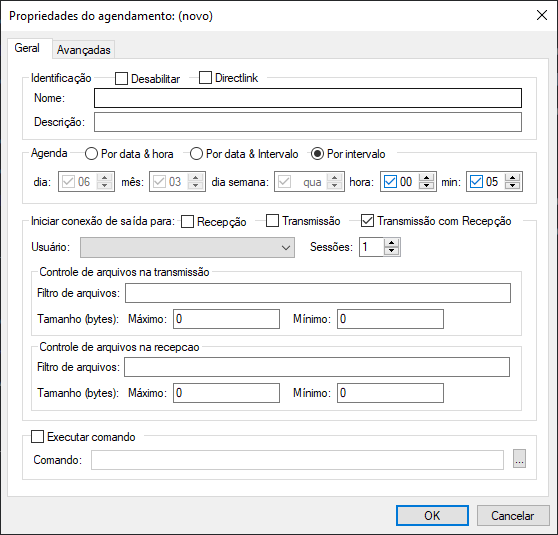Confirm with the OK button

[x=432, y=515]
